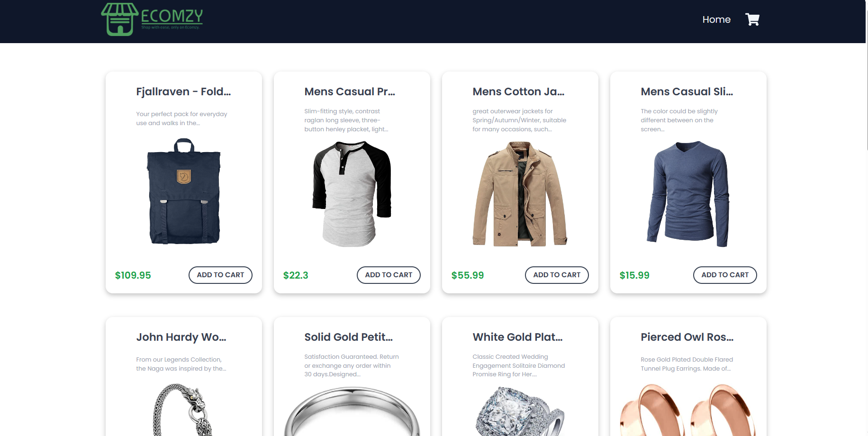Add Mens Casual Premium shirt to cart
Screen dimensions: 868x436
389,275
